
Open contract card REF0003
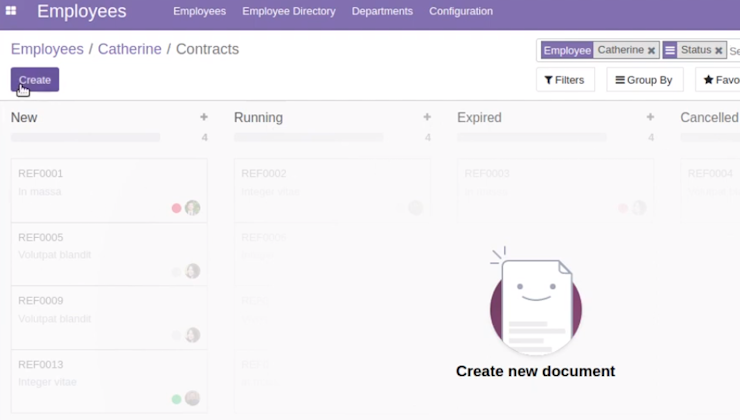pyautogui.click(x=555, y=190)
